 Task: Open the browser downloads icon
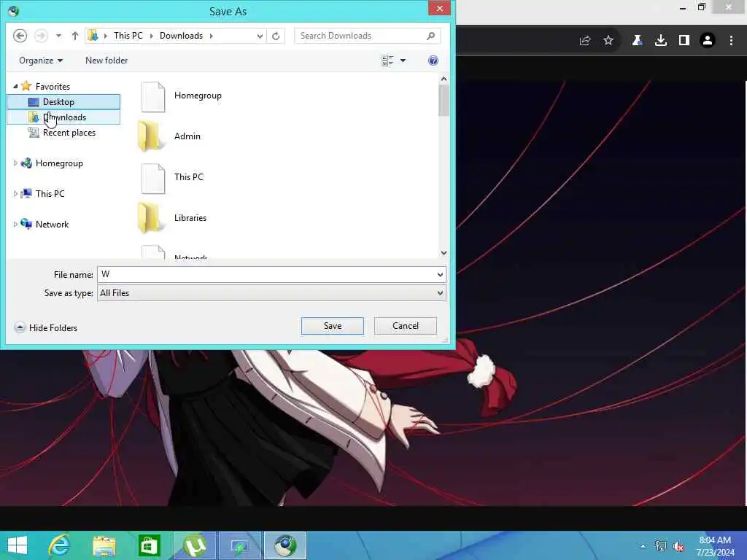[x=661, y=41]
